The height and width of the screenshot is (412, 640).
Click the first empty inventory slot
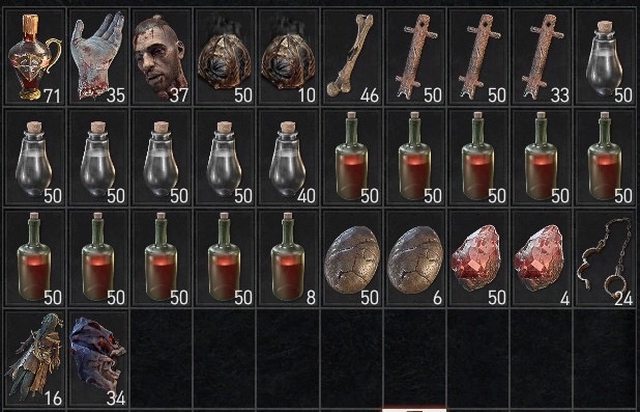coord(162,359)
